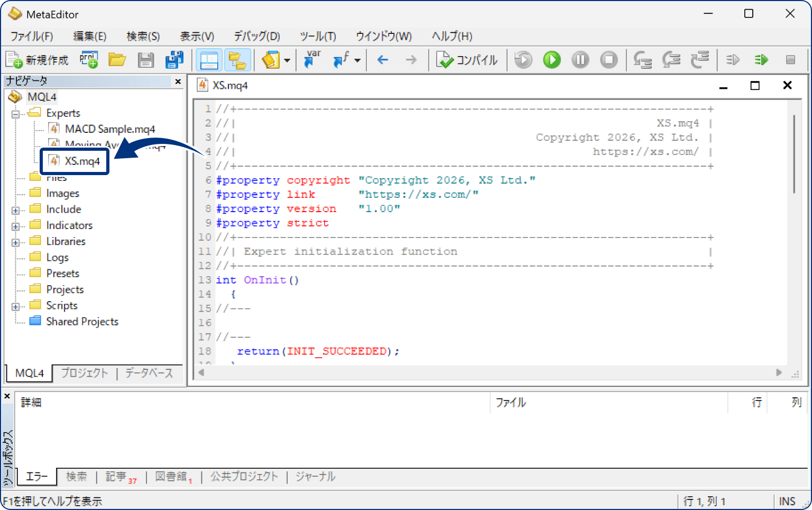This screenshot has width=812, height=510.
Task: Click the blue back navigation arrow
Action: (383, 60)
